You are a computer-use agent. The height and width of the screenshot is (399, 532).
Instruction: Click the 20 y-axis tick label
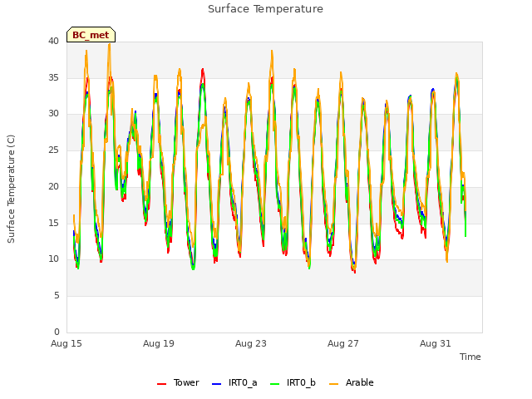pos(53,186)
